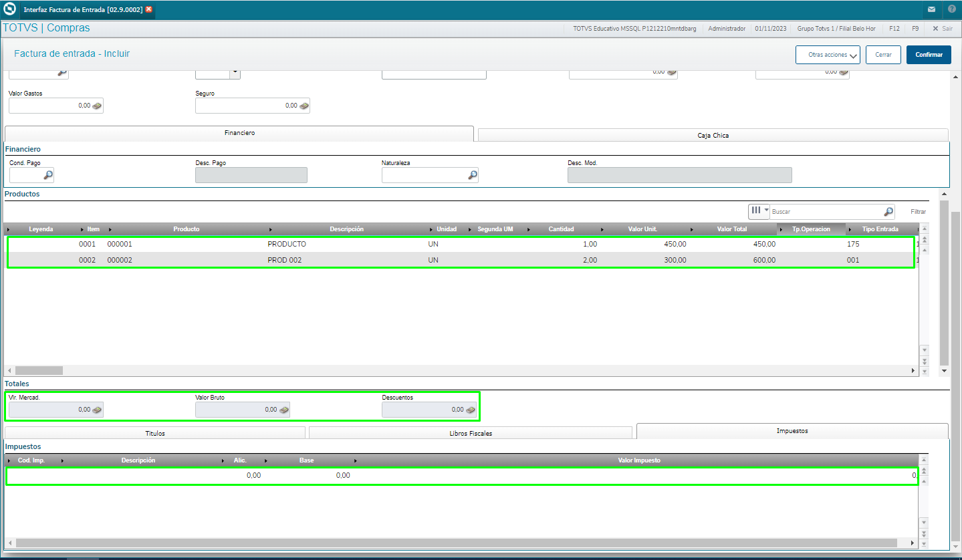Screen dimensions: 962x560
Task: Click the Valor Impuesto column header
Action: [x=639, y=460]
